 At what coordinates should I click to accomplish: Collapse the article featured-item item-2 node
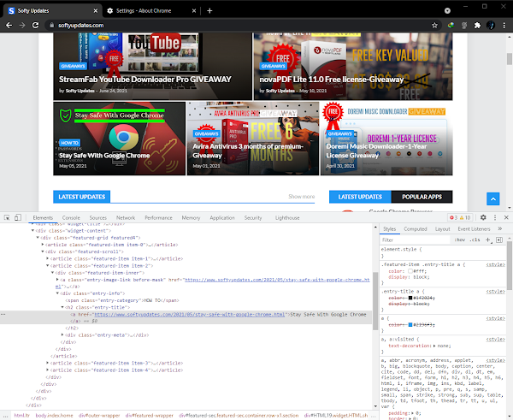pos(47,265)
